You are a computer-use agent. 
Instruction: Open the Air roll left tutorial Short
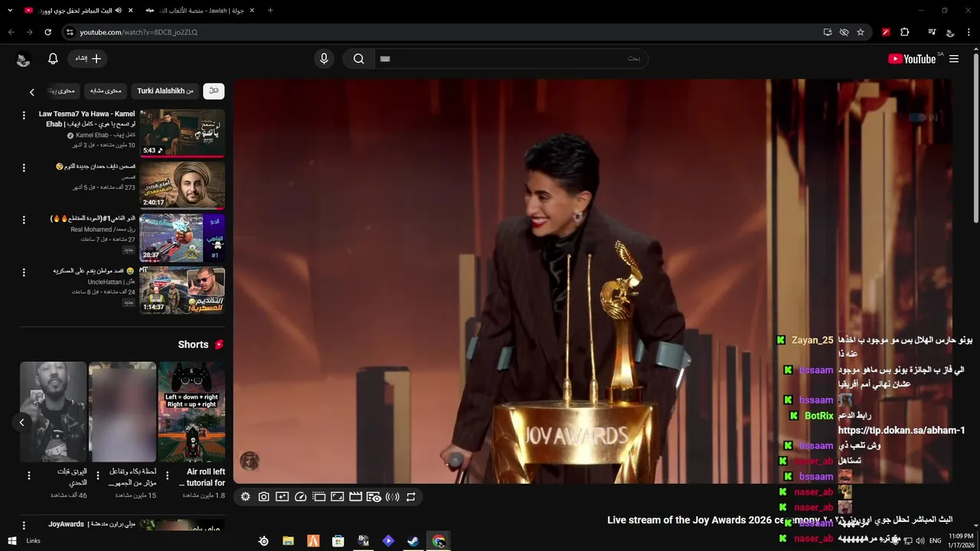[191, 412]
